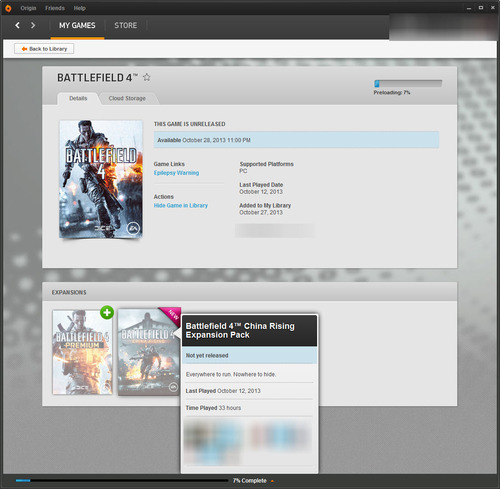The image size is (500, 489).
Task: Open the Friends menu
Action: (55, 8)
